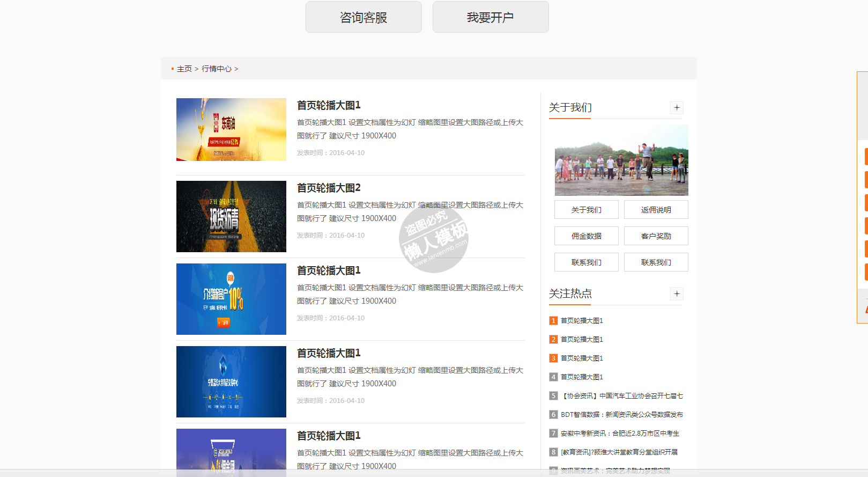868x477 pixels.
Task: Open hot topic about 中国汽车工业协会
Action: (x=621, y=396)
